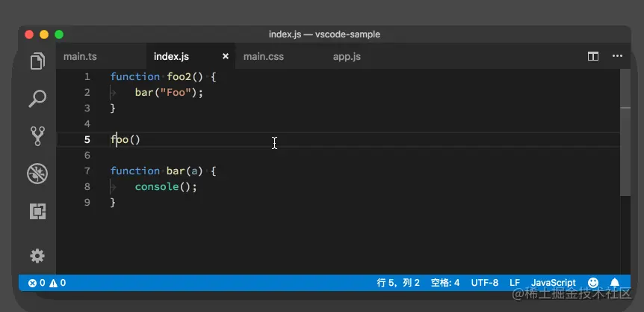The height and width of the screenshot is (312, 644).
Task: Open the Source Control view
Action: [37, 136]
